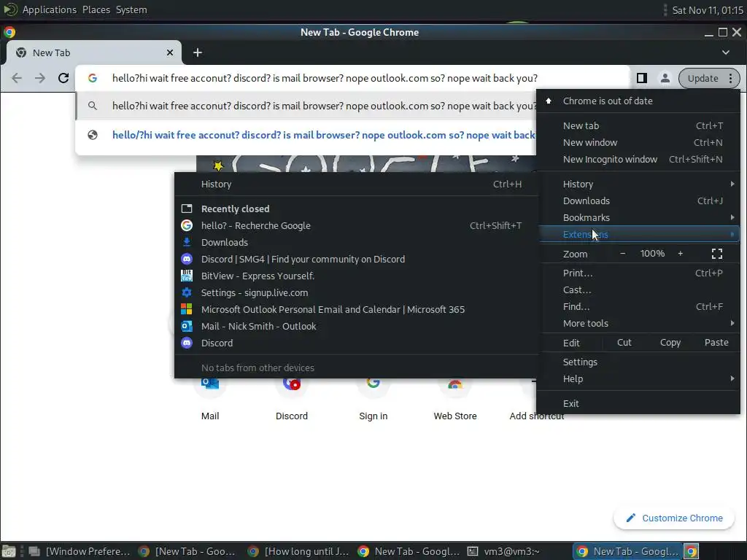Open the Sign in shortcut tile
The width and height of the screenshot is (747, 560).
tap(373, 399)
